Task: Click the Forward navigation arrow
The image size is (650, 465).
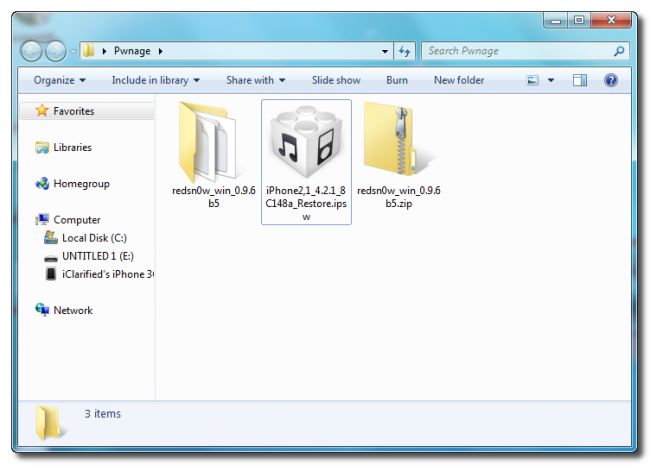Action: [56, 51]
